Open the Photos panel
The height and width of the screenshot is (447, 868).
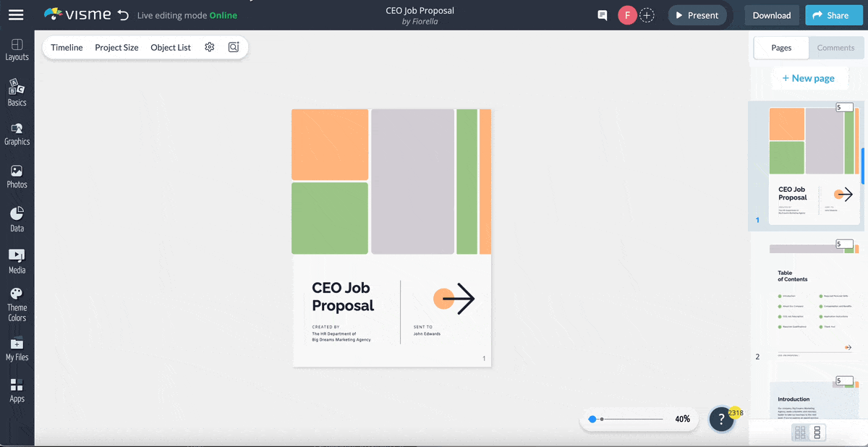(16, 176)
